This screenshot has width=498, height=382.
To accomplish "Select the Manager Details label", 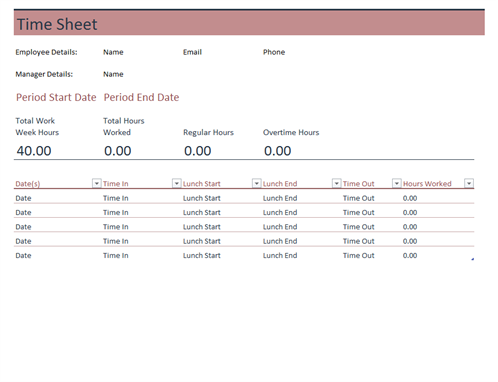I will tap(44, 74).
